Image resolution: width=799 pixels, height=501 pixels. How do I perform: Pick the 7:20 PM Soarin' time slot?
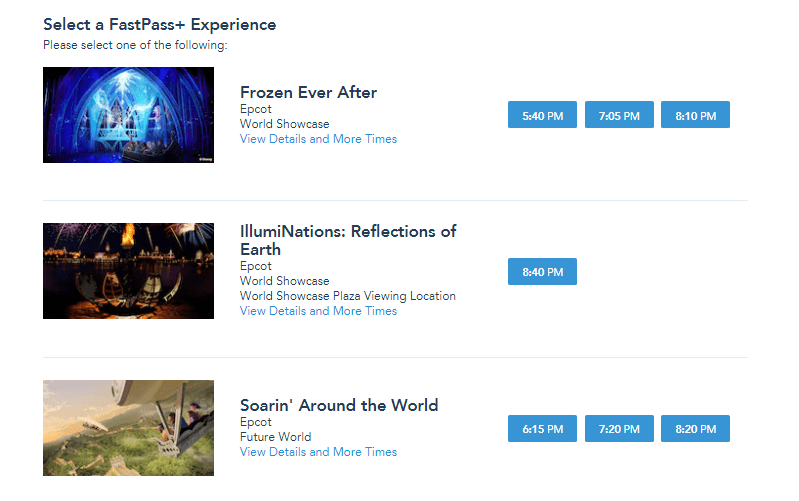tap(619, 429)
